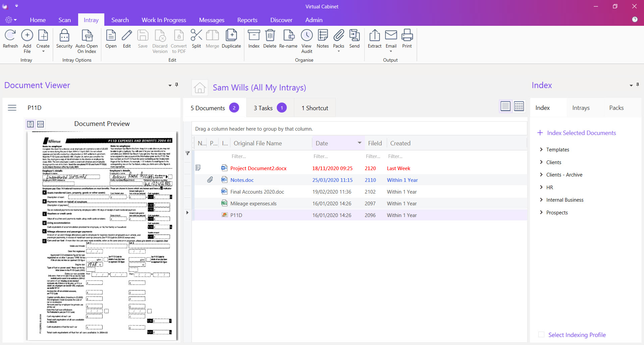This screenshot has height=345, width=644.
Task: Select Mileage expenses.xls row
Action: [361, 203]
